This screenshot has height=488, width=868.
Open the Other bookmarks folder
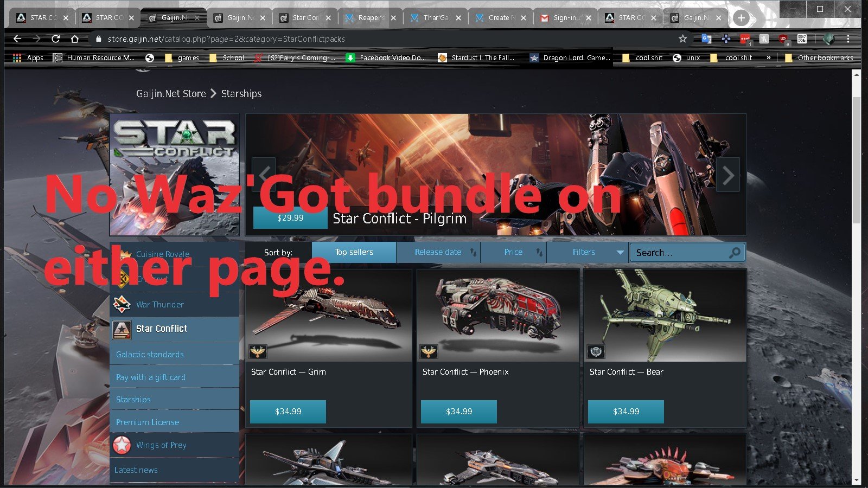819,57
